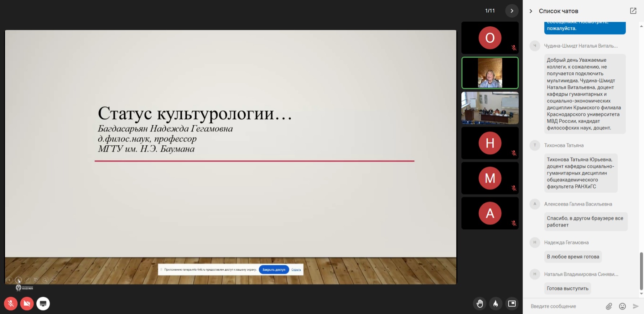This screenshot has width=644, height=314.
Task: Click the screen sharing monitor button
Action: click(43, 304)
